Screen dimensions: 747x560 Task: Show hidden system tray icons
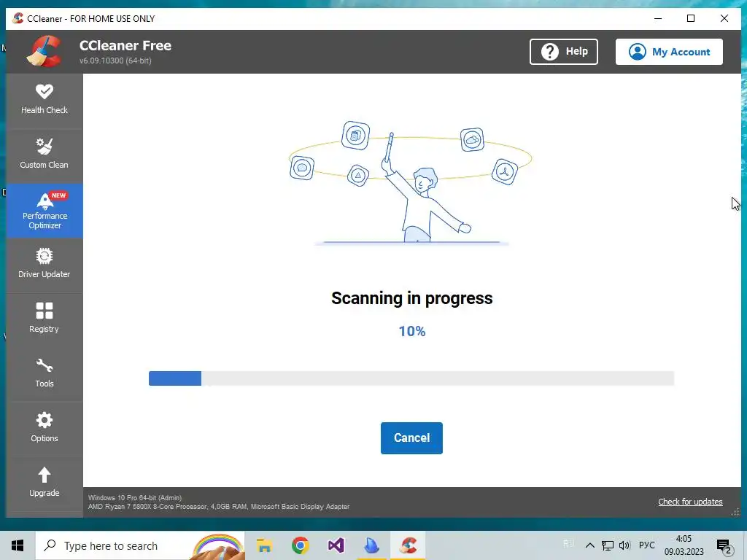click(x=589, y=545)
